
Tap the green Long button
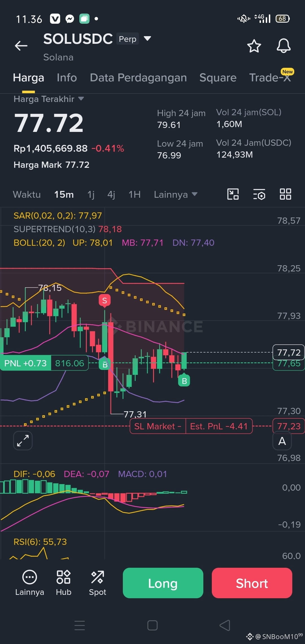click(x=163, y=583)
